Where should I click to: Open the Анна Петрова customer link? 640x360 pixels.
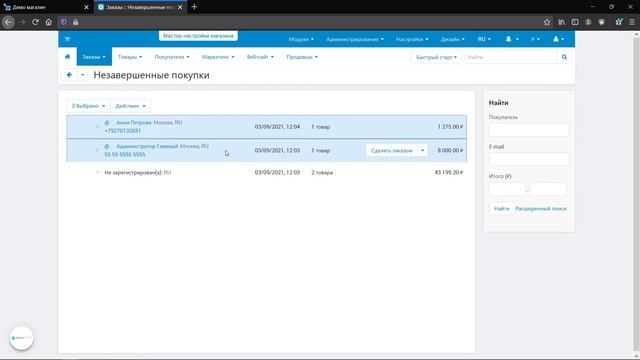(x=134, y=122)
